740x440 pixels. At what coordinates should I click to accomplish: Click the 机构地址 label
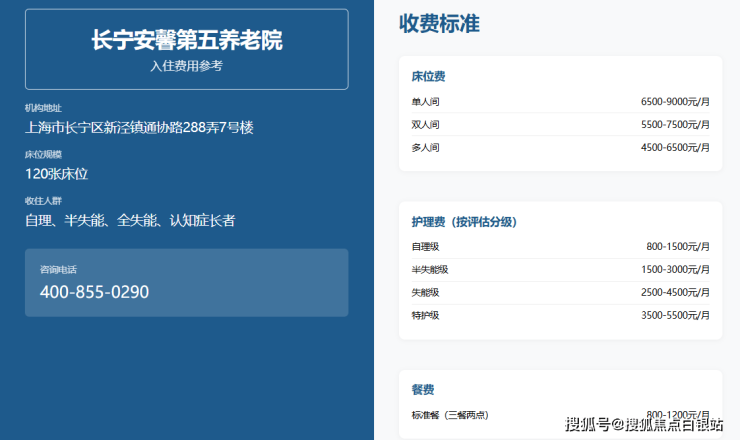tap(43, 108)
